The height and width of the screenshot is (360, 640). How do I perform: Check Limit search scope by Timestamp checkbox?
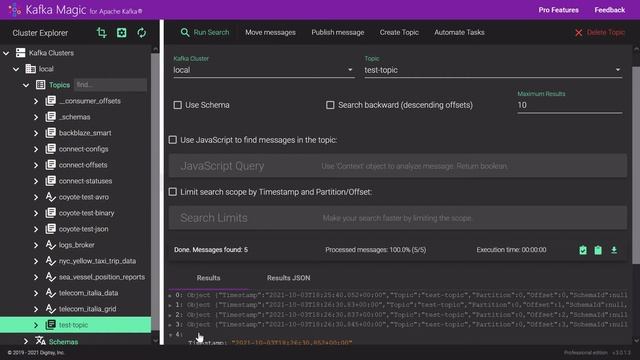point(173,192)
